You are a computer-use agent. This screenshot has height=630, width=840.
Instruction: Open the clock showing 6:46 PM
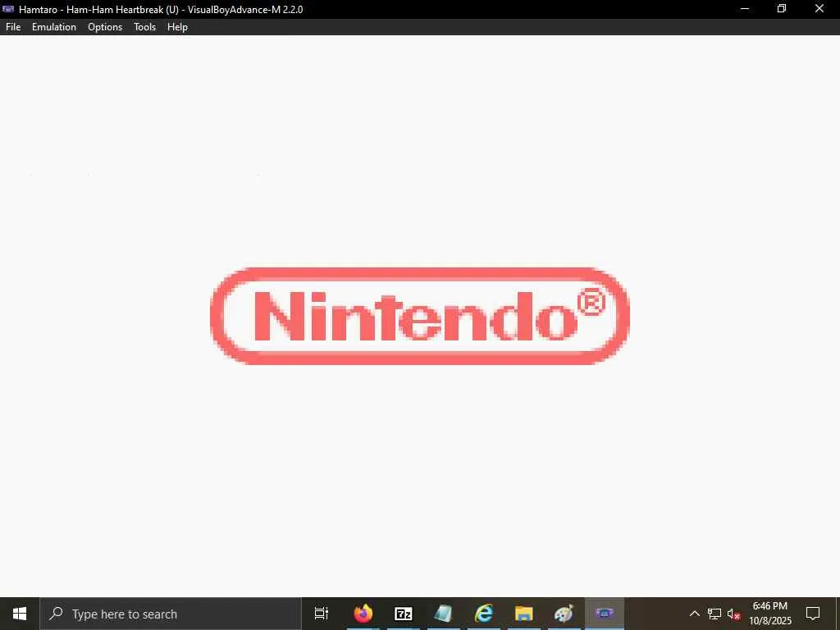[769, 614]
